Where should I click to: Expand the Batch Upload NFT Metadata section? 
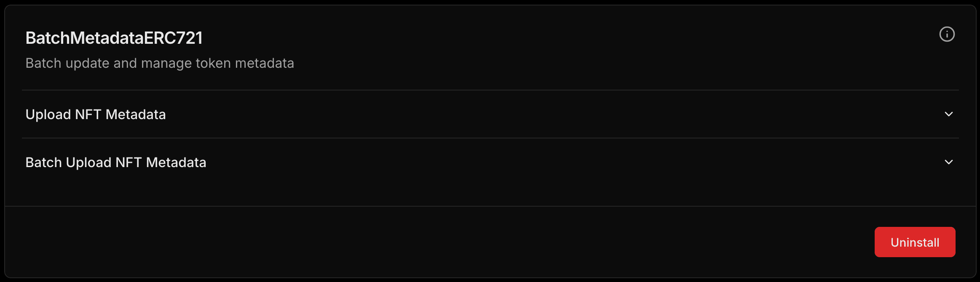pos(490,162)
